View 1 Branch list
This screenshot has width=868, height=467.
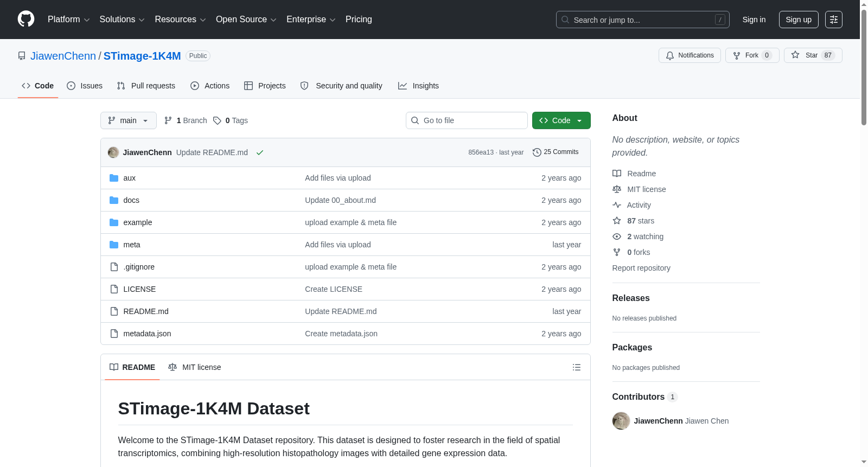186,120
